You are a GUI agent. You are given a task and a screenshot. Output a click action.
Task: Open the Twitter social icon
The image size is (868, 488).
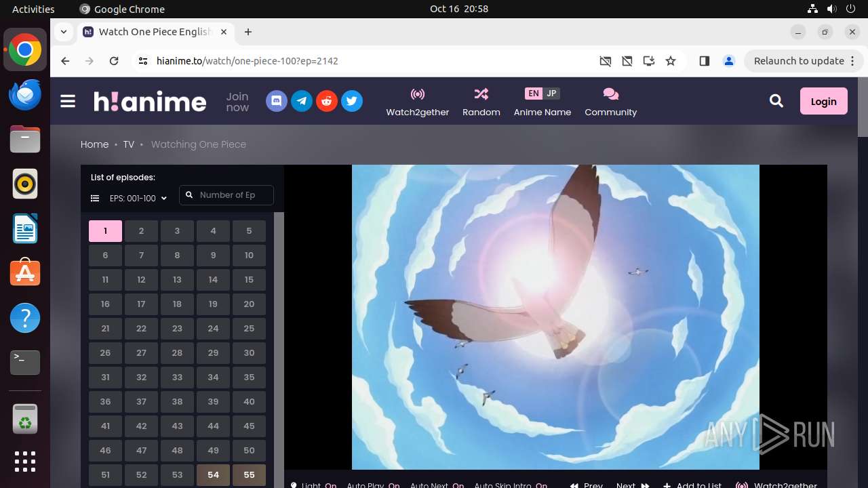352,102
